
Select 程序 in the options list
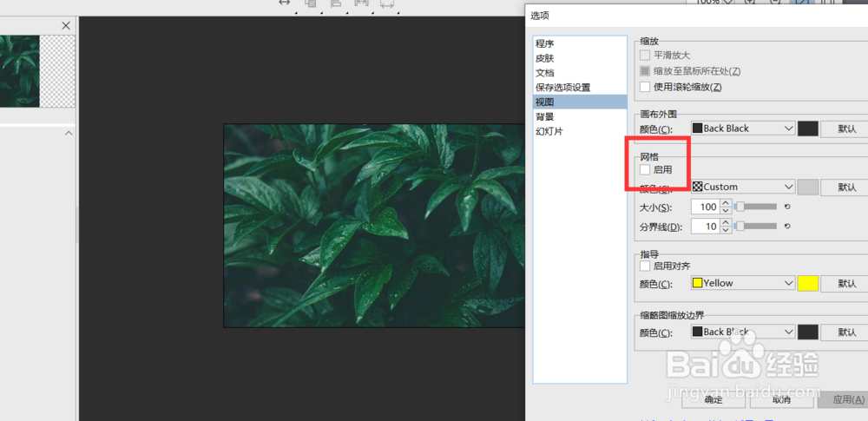[x=580, y=43]
